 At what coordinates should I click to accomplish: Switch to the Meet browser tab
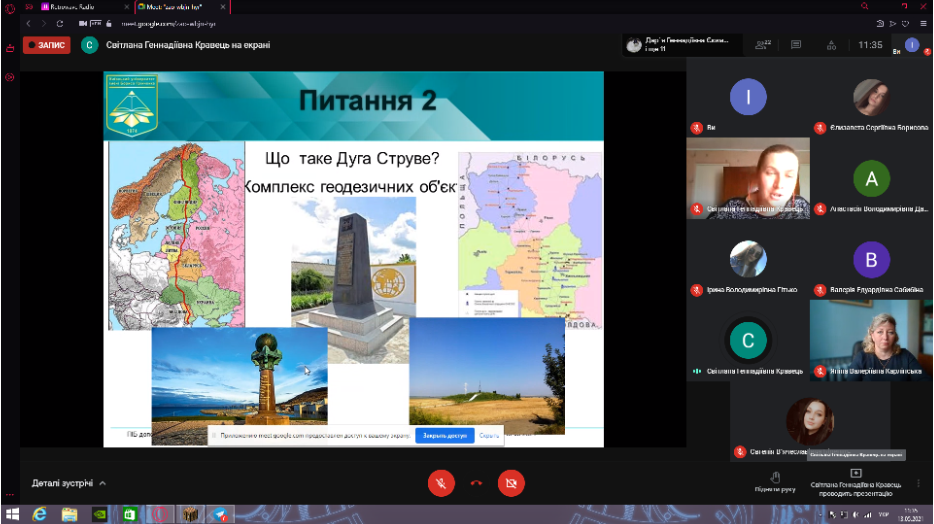(x=178, y=6)
